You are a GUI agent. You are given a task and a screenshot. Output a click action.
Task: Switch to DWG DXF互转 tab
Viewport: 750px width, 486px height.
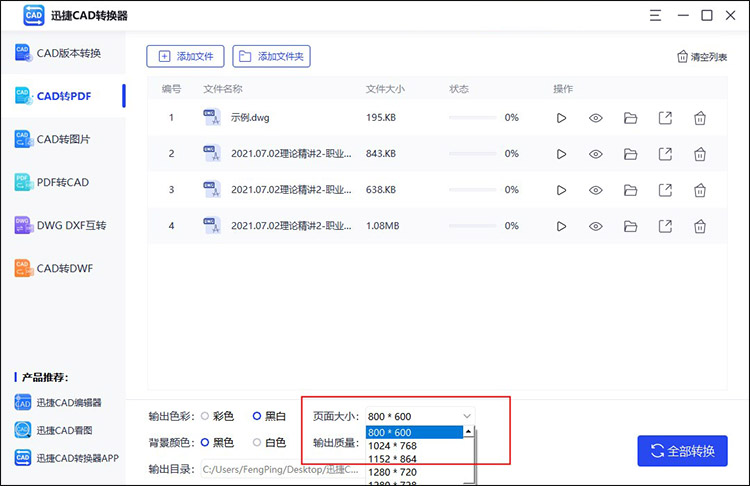tap(63, 225)
